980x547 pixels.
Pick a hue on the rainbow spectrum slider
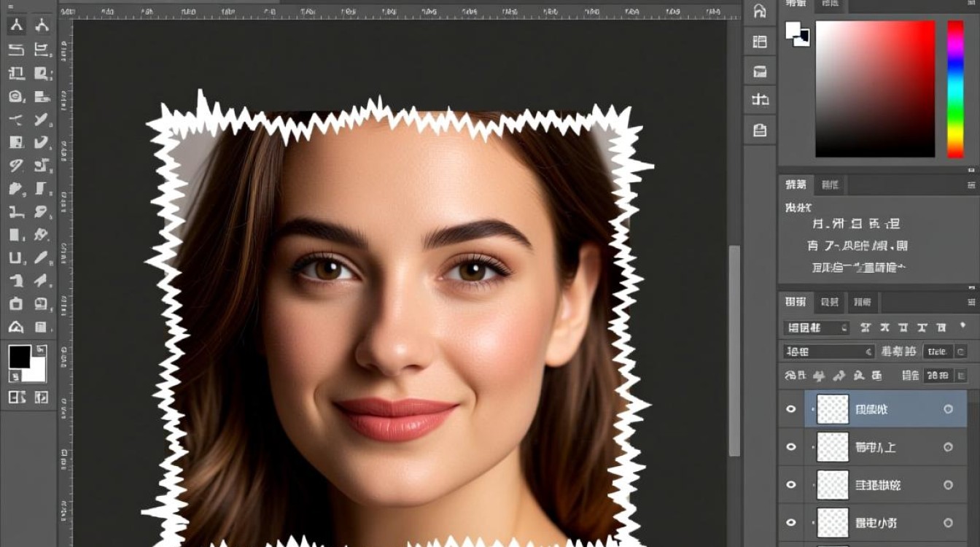955,89
